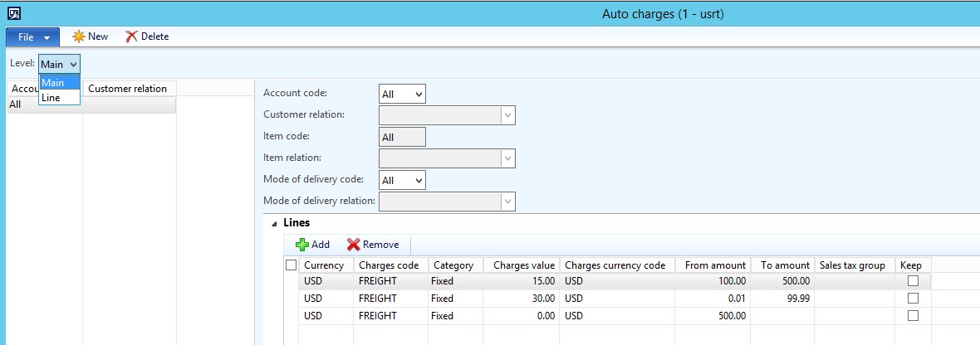Choose Main in the Level dropdown list
The width and height of the screenshot is (980, 345).
(x=52, y=83)
